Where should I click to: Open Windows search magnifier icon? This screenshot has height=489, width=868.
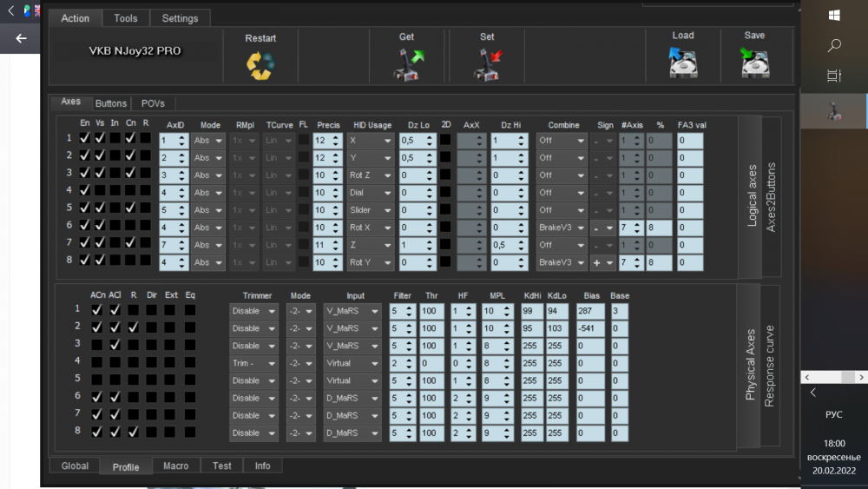click(834, 45)
